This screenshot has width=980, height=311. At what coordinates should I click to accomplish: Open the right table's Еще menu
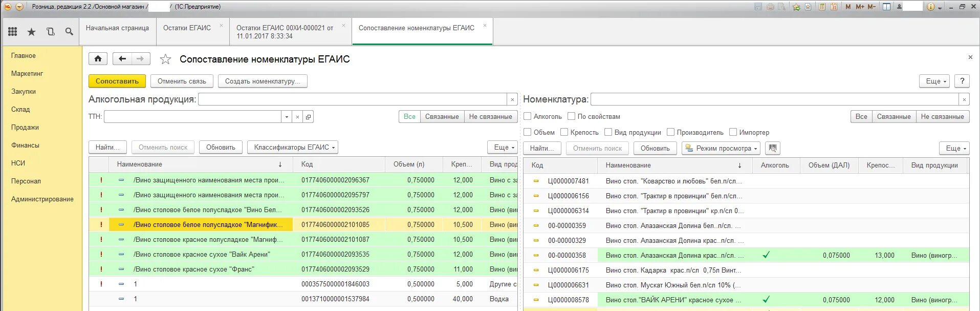(x=954, y=148)
